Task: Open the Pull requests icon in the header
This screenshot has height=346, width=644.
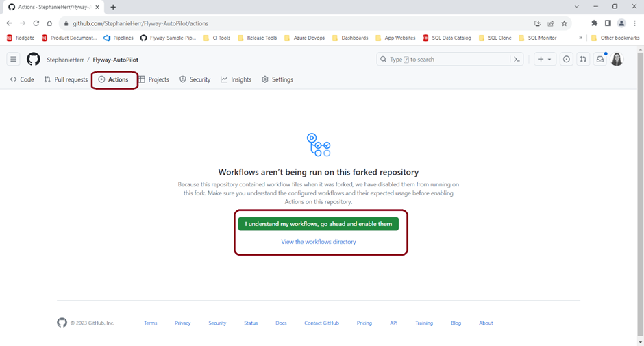Action: point(582,60)
